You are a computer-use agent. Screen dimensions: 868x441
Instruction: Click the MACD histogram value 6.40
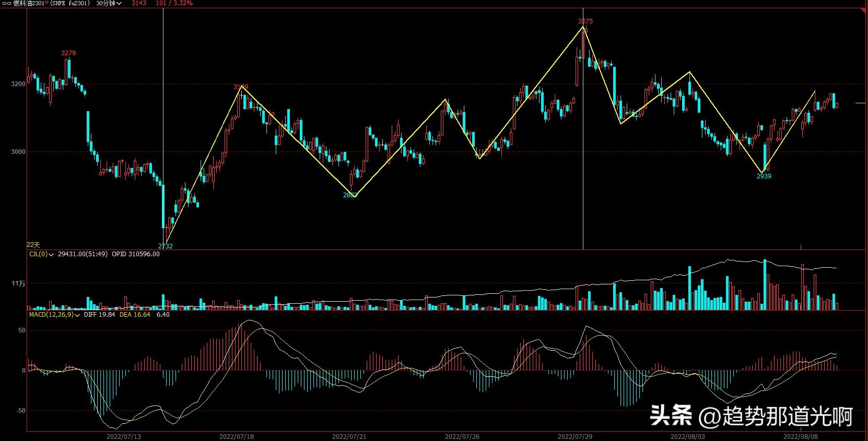click(163, 315)
